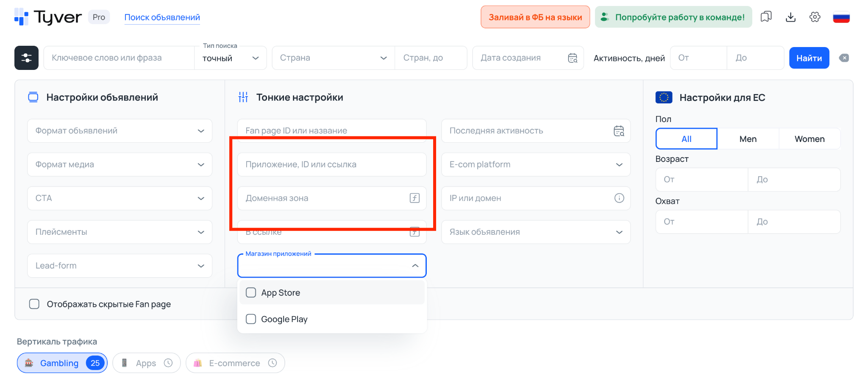Image resolution: width=868 pixels, height=378 pixels.
Task: Enable Отображать скрытые Fan page checkbox
Action: 34,304
